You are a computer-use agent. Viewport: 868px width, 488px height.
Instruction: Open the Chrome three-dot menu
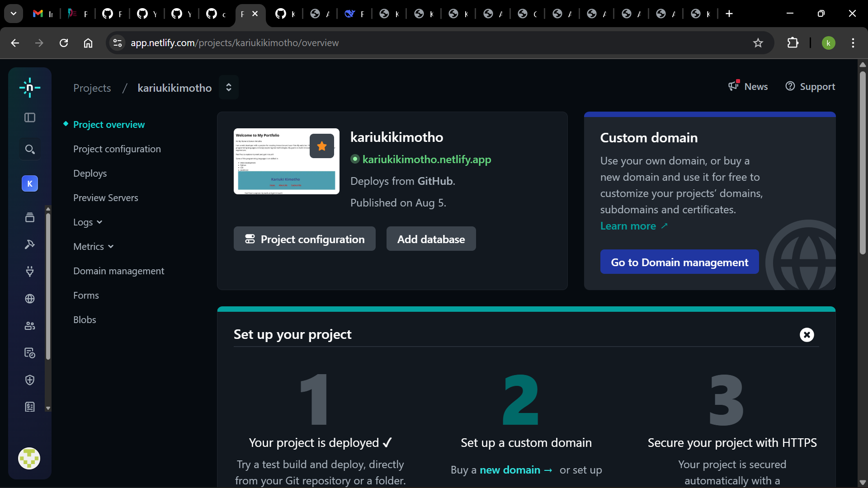point(853,43)
